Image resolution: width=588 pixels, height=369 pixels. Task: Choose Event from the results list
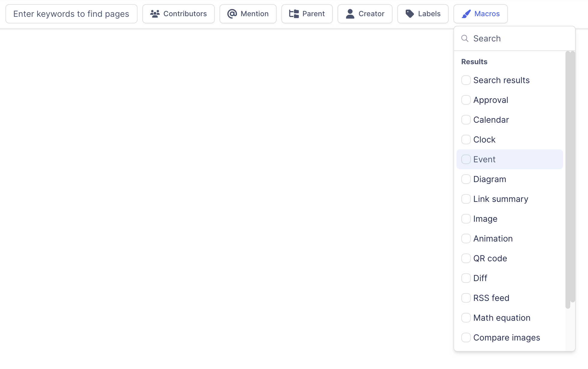pyautogui.click(x=484, y=159)
